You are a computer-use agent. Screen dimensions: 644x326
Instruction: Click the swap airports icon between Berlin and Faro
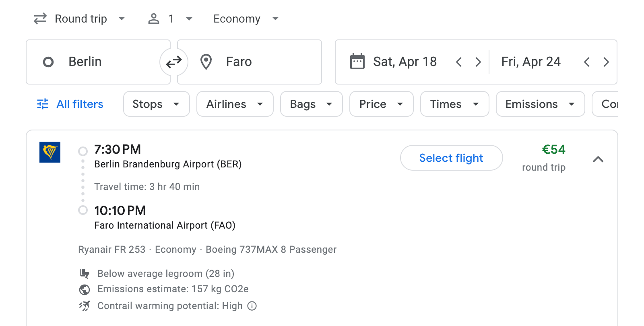coord(174,62)
